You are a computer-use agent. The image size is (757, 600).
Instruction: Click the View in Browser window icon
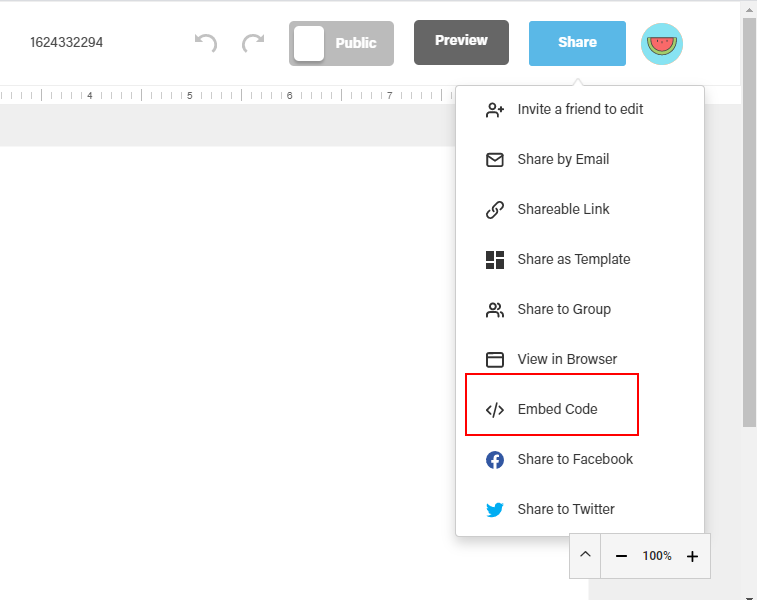click(x=495, y=360)
